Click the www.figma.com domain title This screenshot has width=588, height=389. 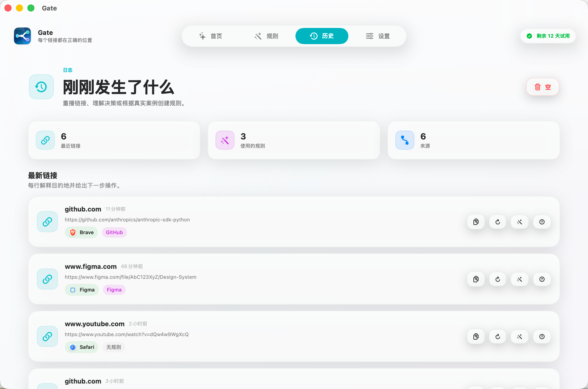91,266
